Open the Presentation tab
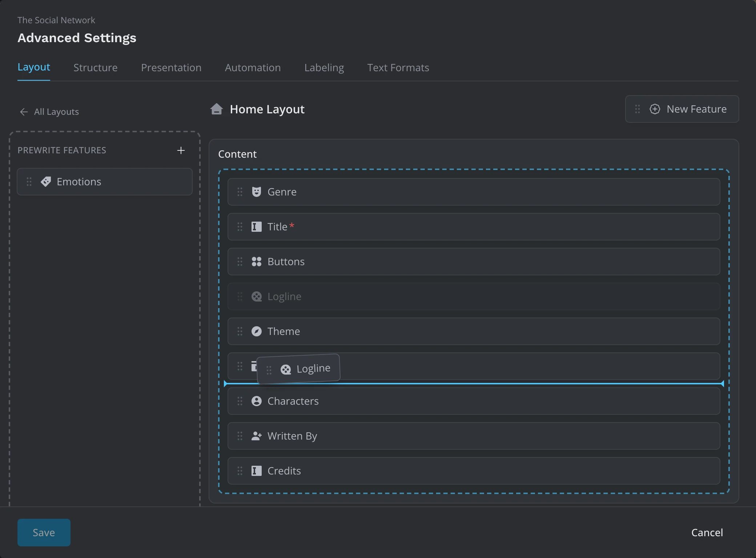Image resolution: width=756 pixels, height=558 pixels. click(x=171, y=68)
